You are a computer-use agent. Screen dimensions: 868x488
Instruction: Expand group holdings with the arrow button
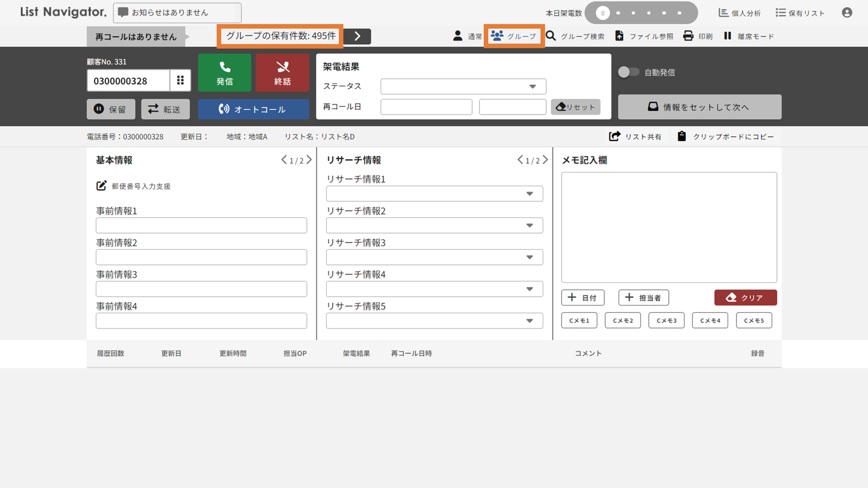pos(357,36)
